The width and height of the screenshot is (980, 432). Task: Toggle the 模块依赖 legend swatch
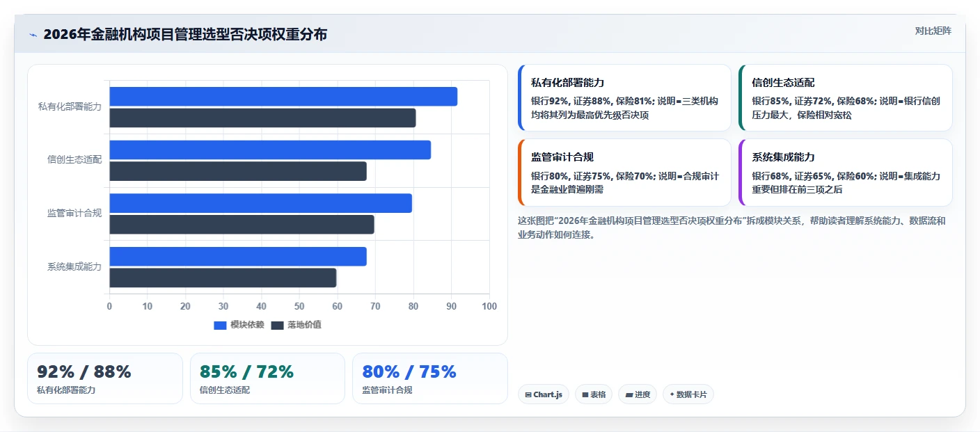point(220,326)
